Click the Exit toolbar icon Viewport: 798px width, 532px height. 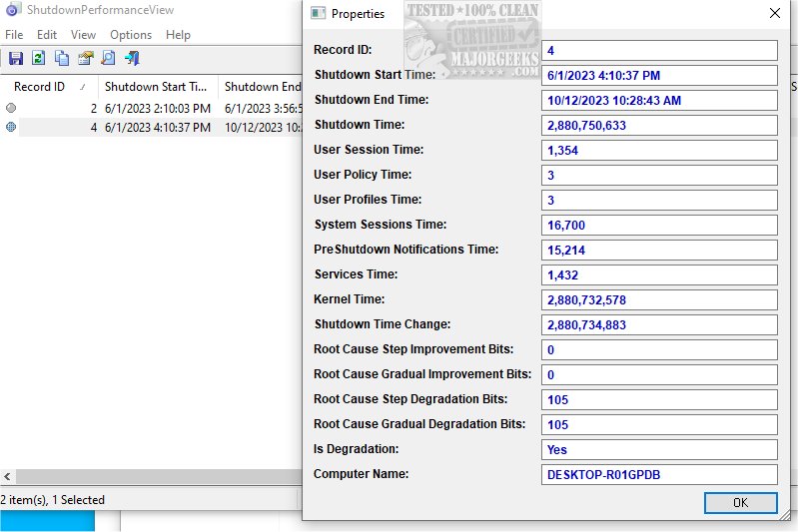132,58
